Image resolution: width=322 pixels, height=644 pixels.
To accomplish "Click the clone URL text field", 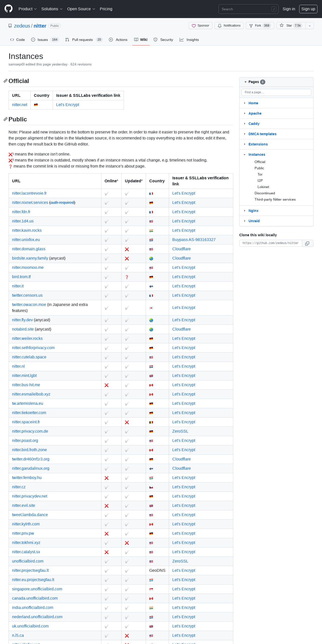I will 271,243.
